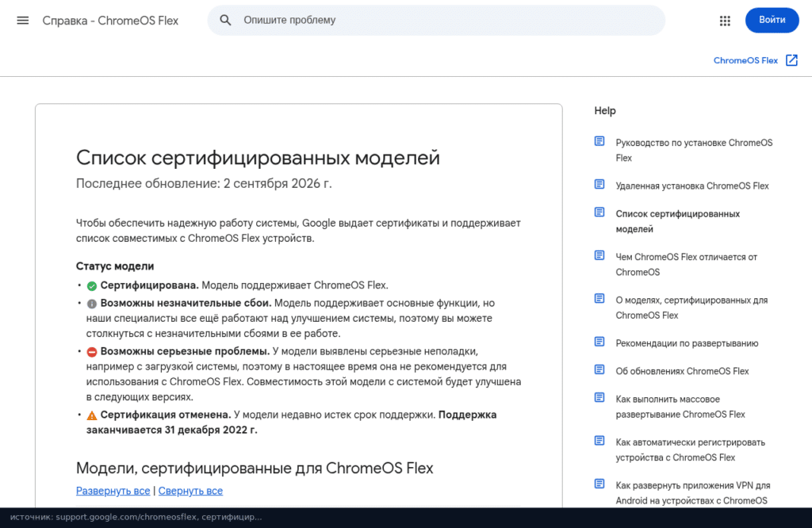Click the Войти sign-in button

772,20
